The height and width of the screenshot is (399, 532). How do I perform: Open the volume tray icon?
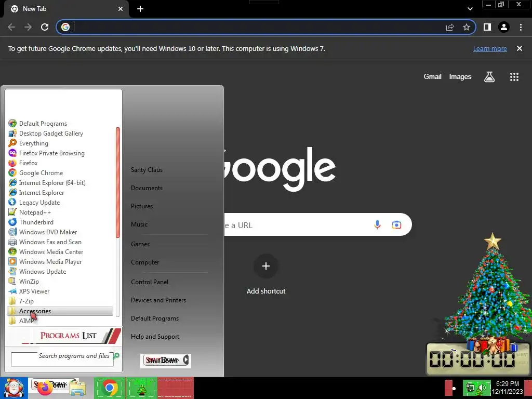pyautogui.click(x=482, y=388)
